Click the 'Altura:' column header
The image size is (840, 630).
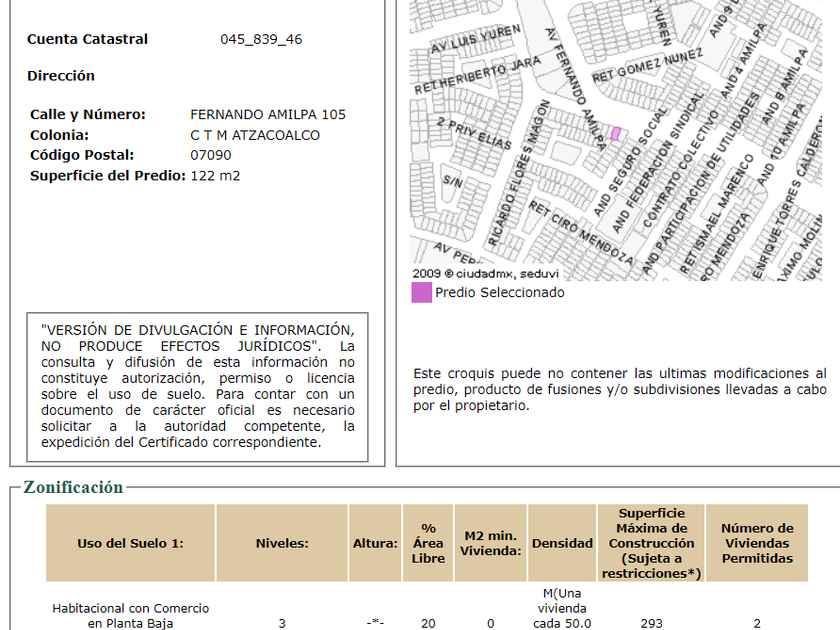pyautogui.click(x=375, y=543)
